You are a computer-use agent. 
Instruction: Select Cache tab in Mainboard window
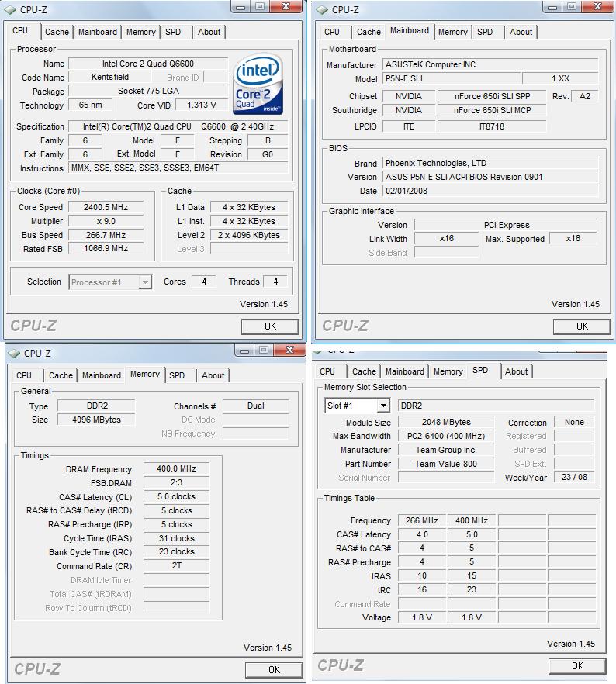(369, 32)
